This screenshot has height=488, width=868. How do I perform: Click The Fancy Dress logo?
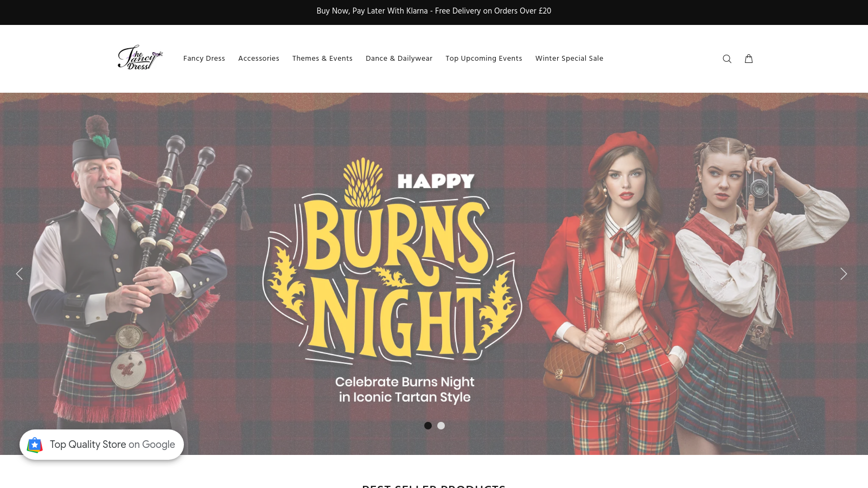pos(140,58)
